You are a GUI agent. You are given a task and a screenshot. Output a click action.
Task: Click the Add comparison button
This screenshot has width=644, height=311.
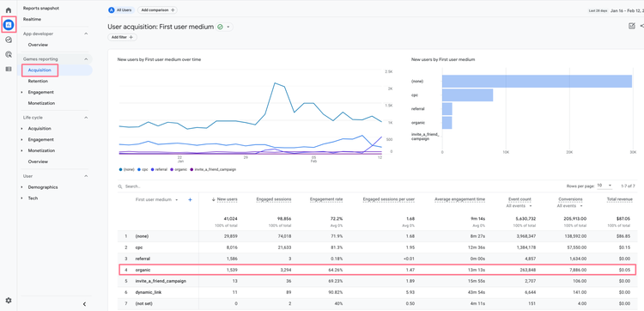157,9
